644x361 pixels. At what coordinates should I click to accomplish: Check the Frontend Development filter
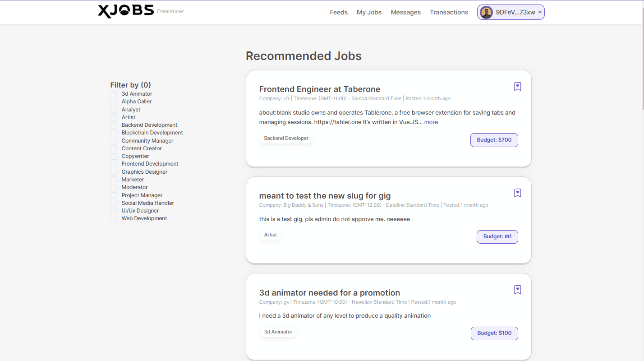coord(114,164)
